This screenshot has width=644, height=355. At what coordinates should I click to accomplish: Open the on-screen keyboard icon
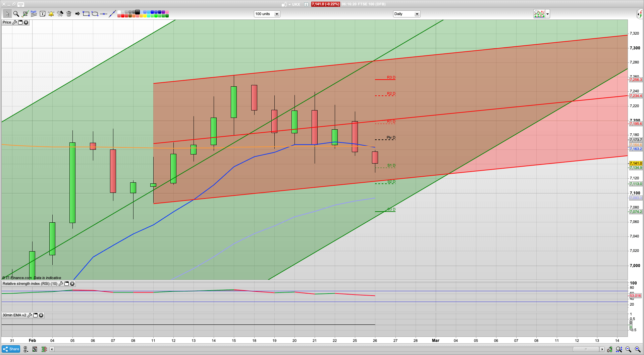pyautogui.click(x=21, y=4)
